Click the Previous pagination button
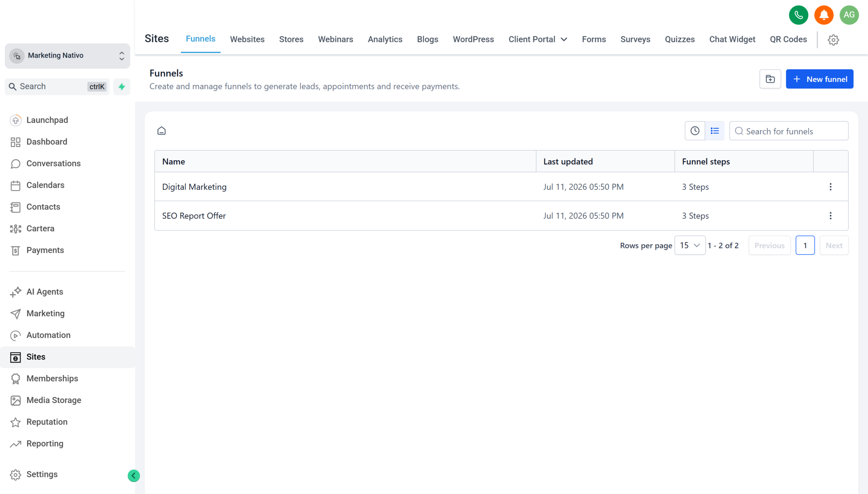 770,245
